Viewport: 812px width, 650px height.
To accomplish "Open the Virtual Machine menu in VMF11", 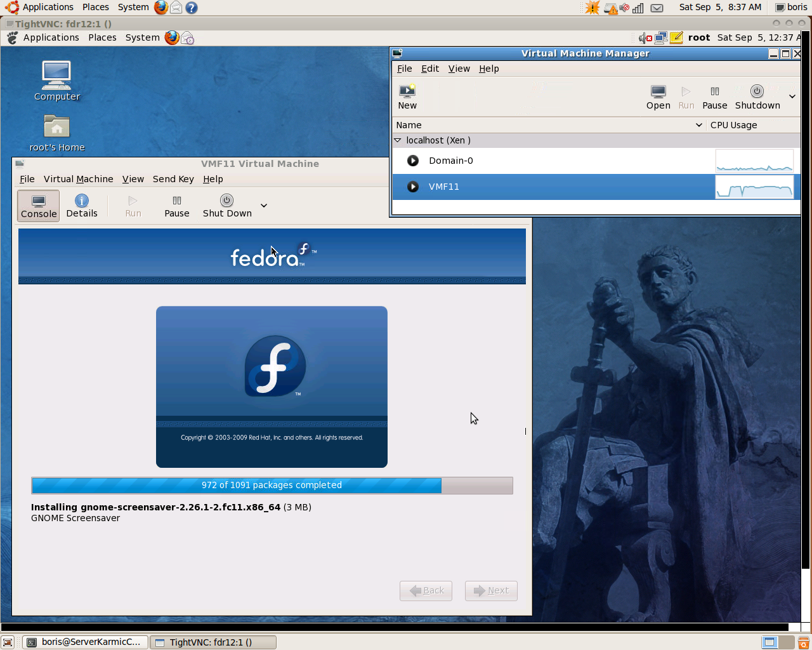I will [x=79, y=179].
